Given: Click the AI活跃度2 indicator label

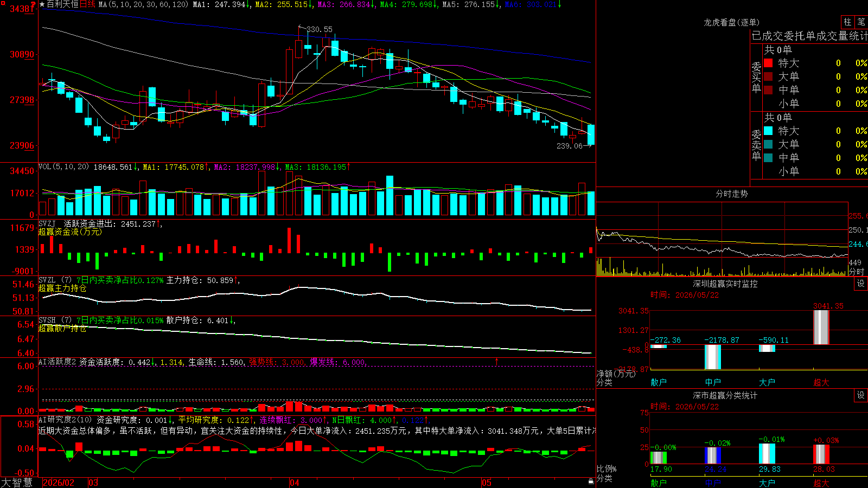Looking at the screenshot, I should coord(57,362).
